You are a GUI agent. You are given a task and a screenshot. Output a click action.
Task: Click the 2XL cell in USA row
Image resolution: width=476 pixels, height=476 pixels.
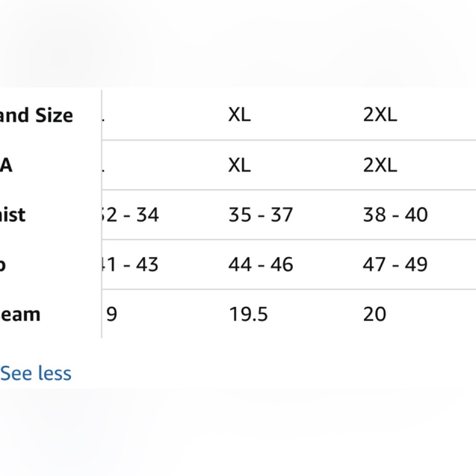380,165
